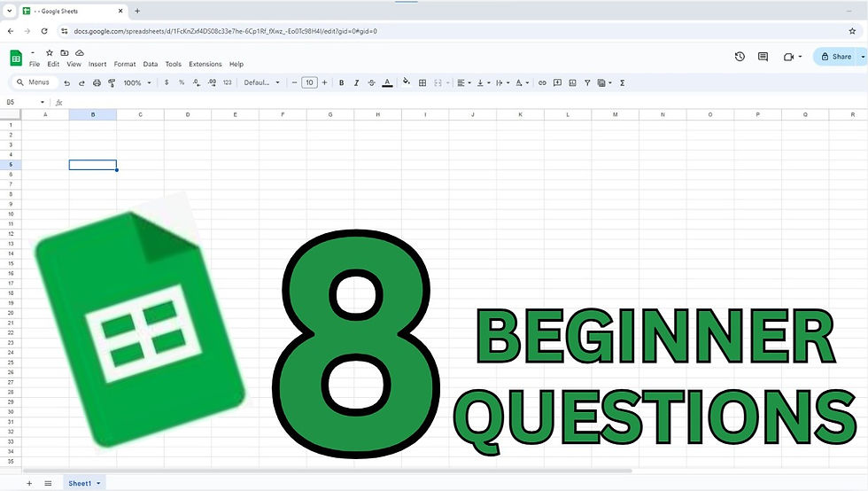This screenshot has width=868, height=491.
Task: Insert a chart
Action: (x=572, y=82)
